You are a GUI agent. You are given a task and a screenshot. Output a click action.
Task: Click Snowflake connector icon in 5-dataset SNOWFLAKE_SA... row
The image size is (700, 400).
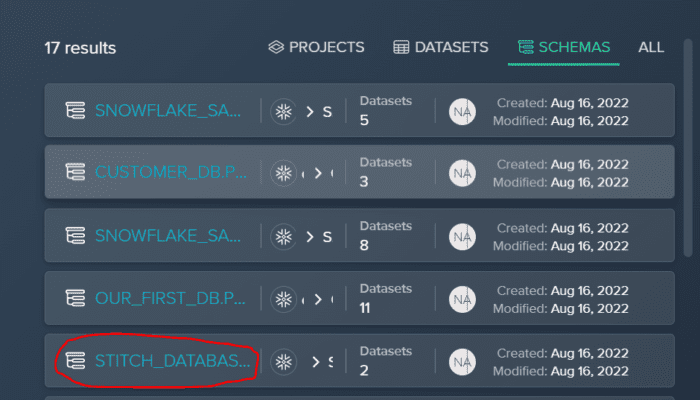[x=283, y=112]
